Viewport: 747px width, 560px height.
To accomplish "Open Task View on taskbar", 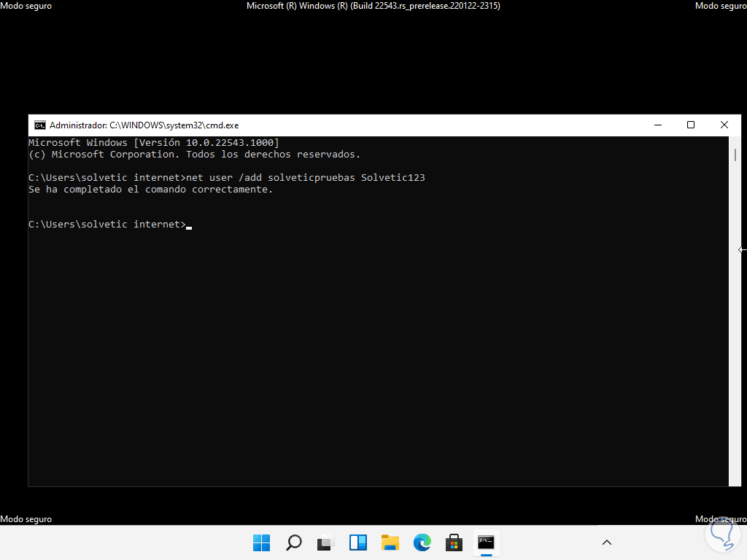I will point(325,542).
